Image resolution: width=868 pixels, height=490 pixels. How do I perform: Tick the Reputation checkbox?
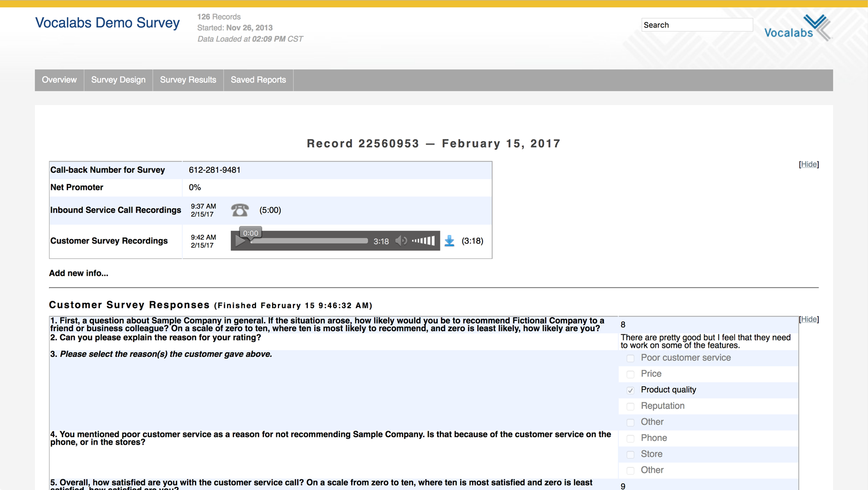(631, 407)
